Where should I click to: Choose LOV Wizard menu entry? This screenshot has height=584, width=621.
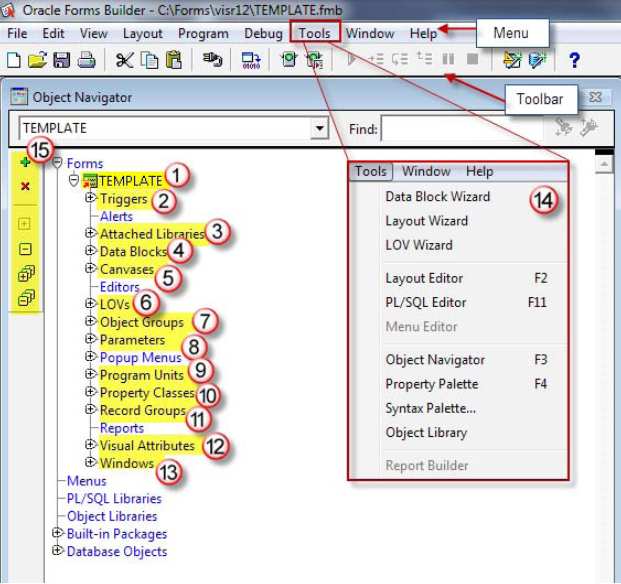(419, 245)
